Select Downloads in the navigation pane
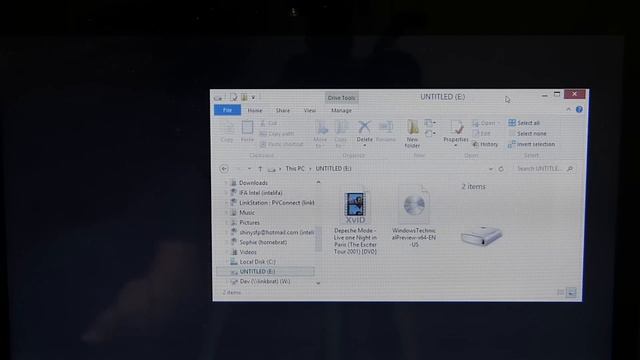Screen dimensions: 640x360 pos(253,183)
